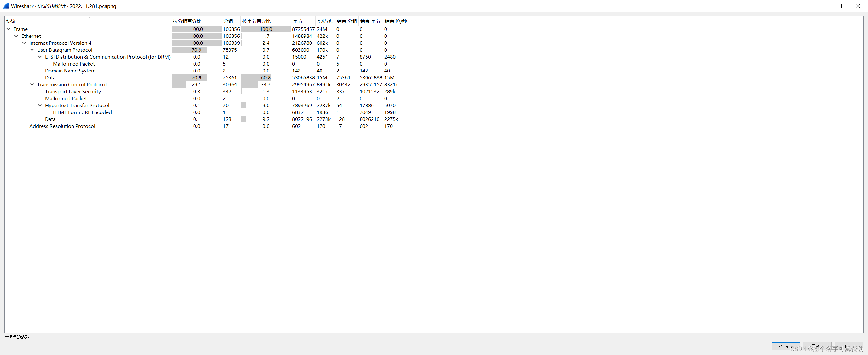This screenshot has width=868, height=355.
Task: Collapse the Ethernet protocol branch
Action: click(16, 36)
